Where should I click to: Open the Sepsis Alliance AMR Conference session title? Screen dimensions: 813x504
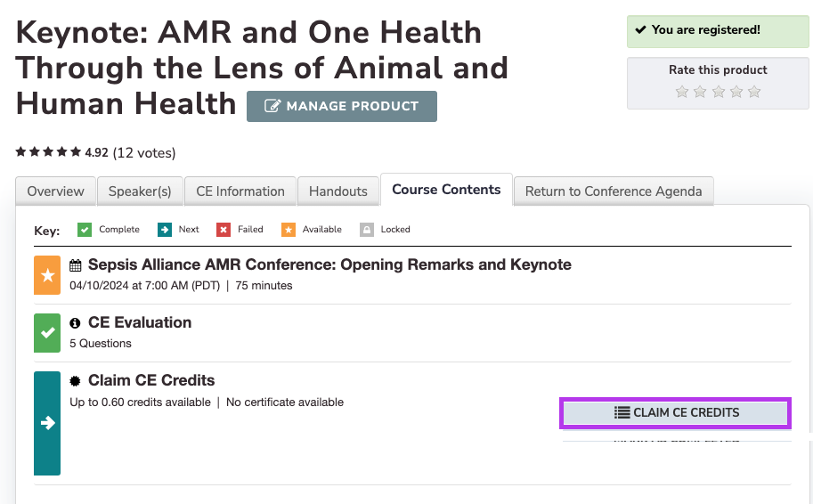329,264
